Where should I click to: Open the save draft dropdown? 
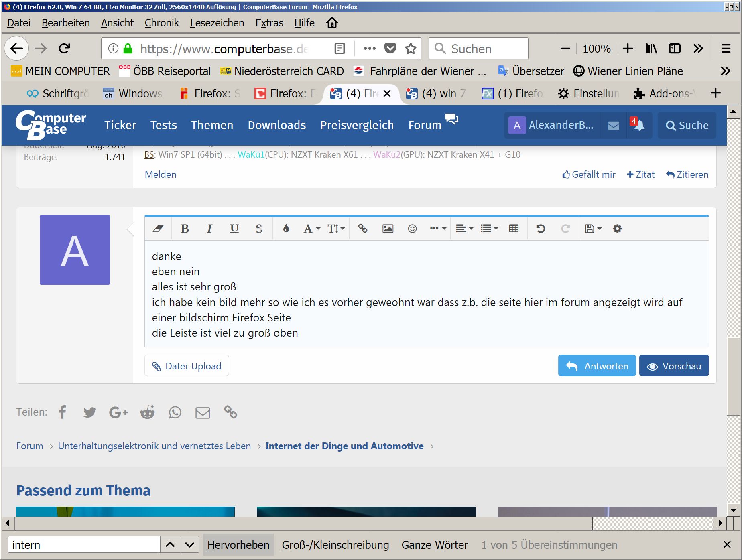tap(594, 229)
